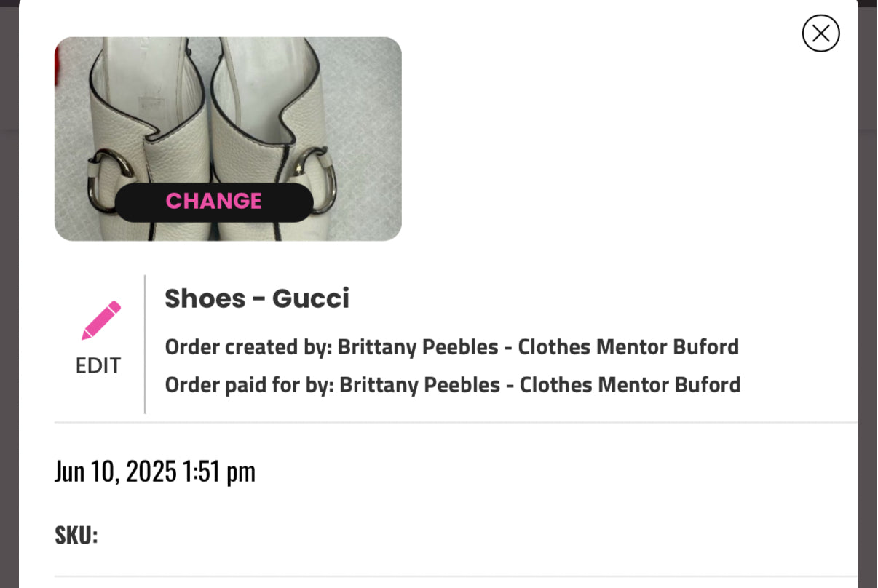Click the pink CHANGE photo button
The width and height of the screenshot is (878, 588).
point(214,202)
